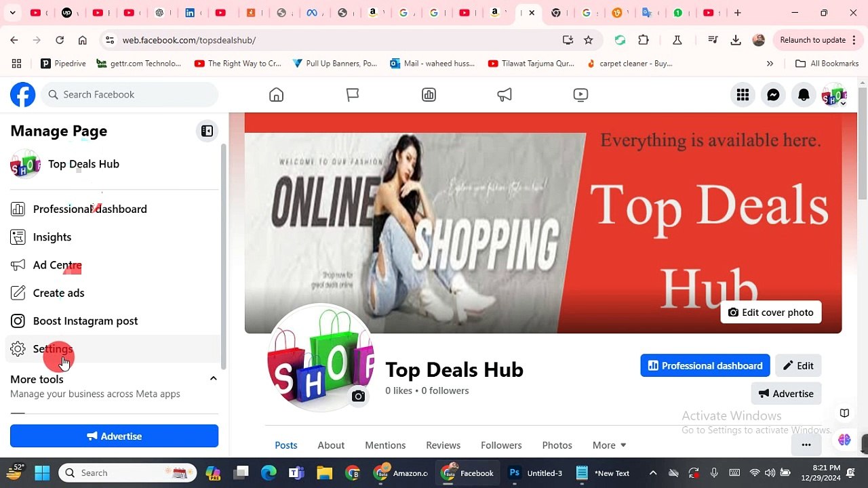Open Microsoft Teams from the taskbar
Screen dimensions: 868x488
click(296, 473)
